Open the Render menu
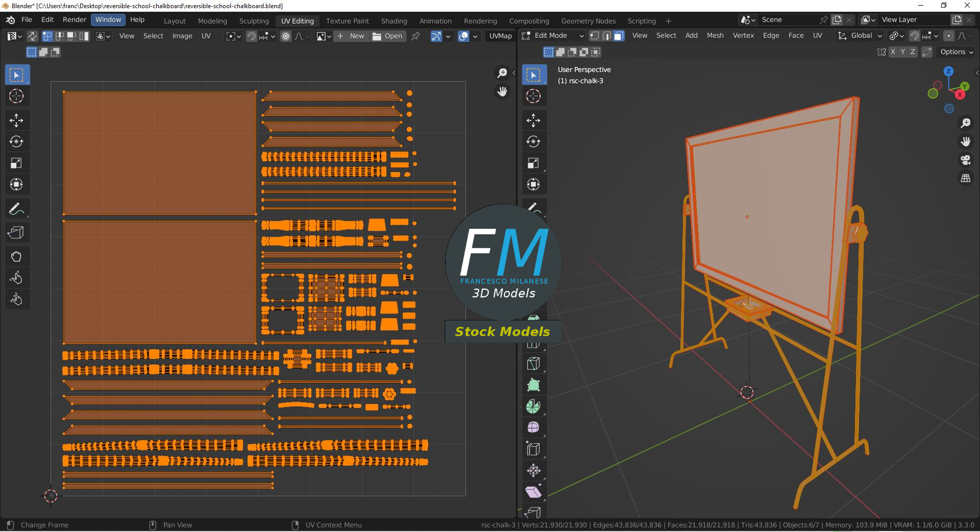The width and height of the screenshot is (980, 532). tap(75, 19)
